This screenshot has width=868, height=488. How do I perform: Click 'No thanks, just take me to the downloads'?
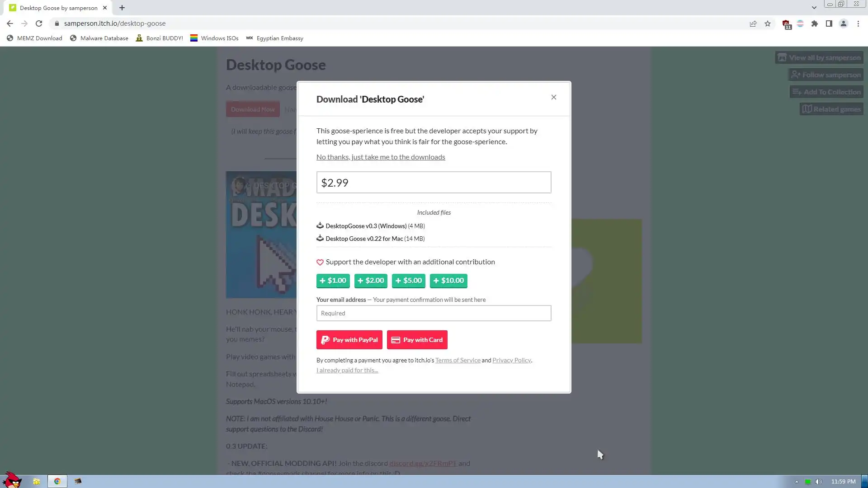tap(381, 157)
